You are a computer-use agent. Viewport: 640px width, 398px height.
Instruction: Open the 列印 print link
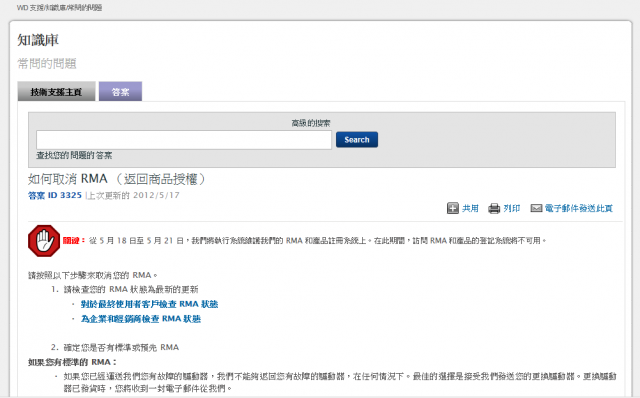tap(511, 208)
